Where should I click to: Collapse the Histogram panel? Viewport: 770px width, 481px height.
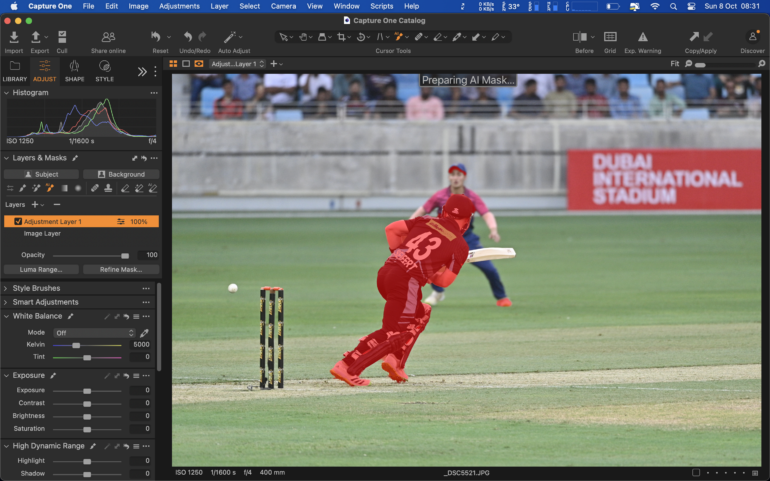[x=6, y=92]
